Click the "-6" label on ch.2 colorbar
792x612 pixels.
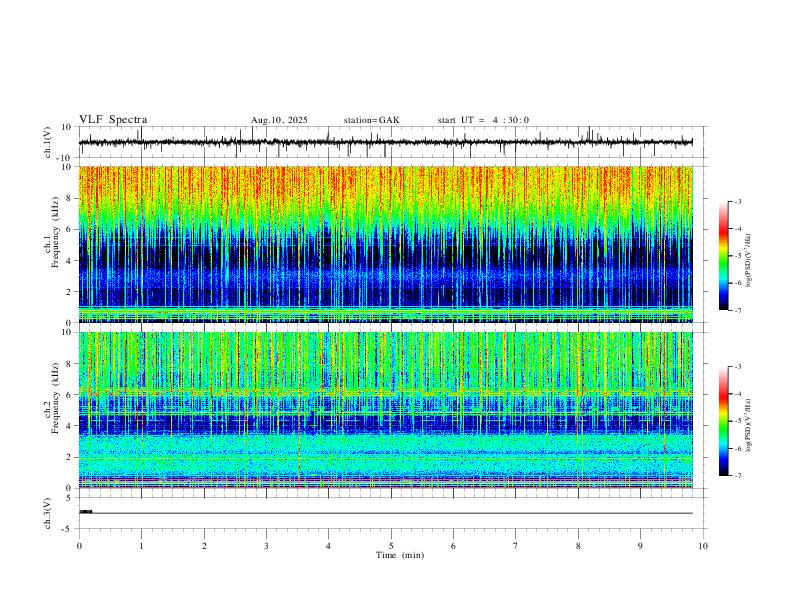pyautogui.click(x=738, y=448)
